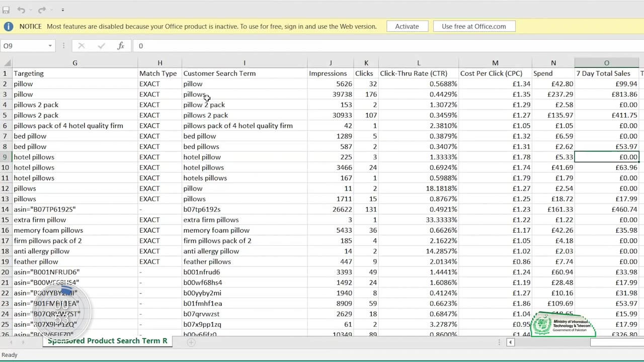Click the horizontal scrollbar left arrow
This screenshot has height=362, width=644.
point(510,342)
